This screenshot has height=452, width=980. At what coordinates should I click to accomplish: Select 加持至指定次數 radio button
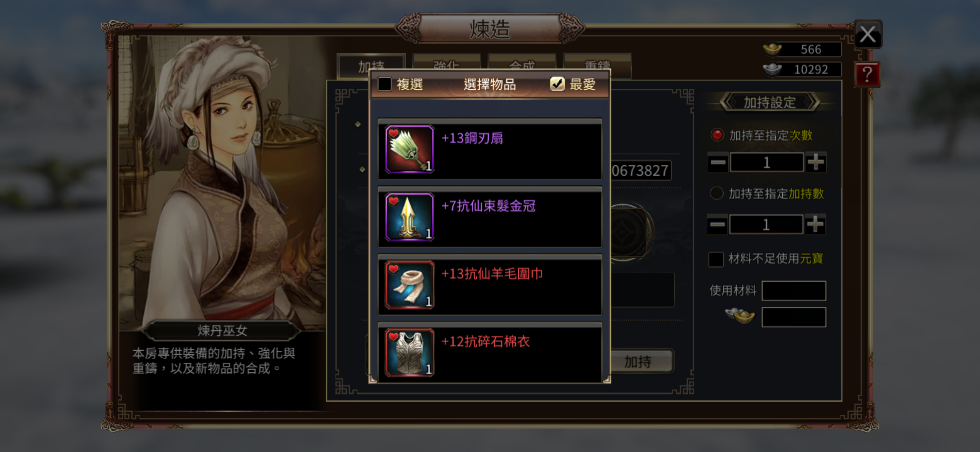click(x=717, y=135)
